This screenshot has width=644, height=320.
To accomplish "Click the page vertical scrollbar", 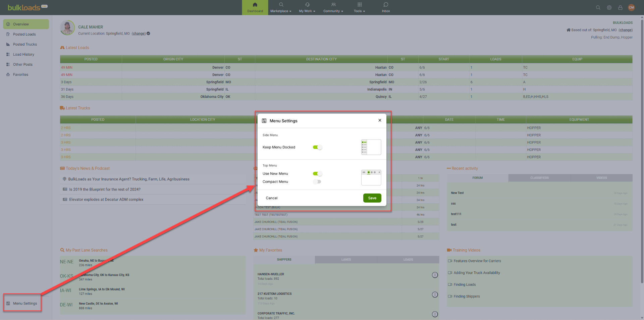I will [x=642, y=151].
